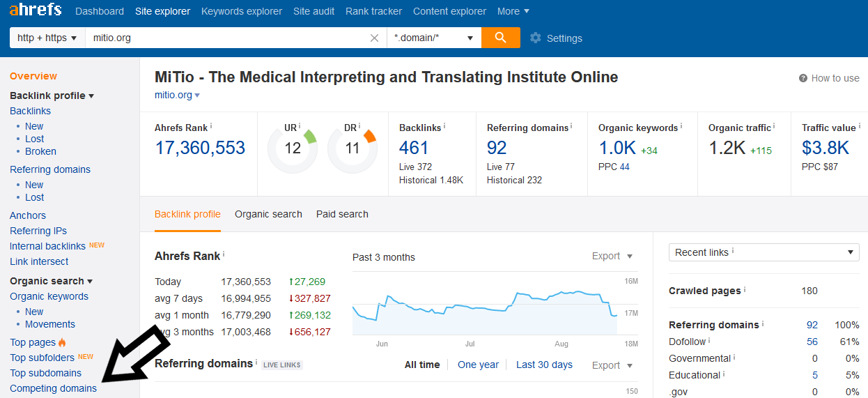868x398 pixels.
Task: Open Backlinks link in sidebar
Action: 30,111
